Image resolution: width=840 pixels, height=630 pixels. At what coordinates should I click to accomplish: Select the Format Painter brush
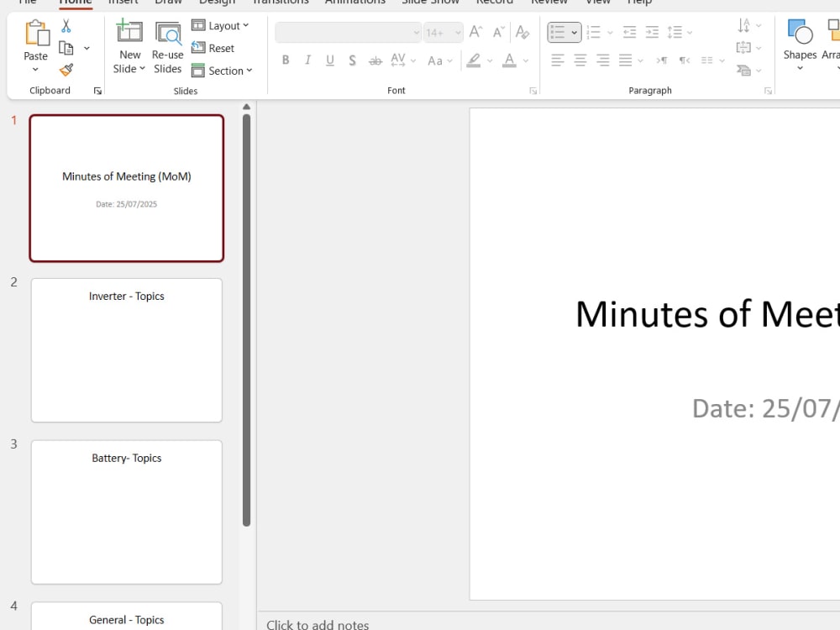(x=66, y=71)
